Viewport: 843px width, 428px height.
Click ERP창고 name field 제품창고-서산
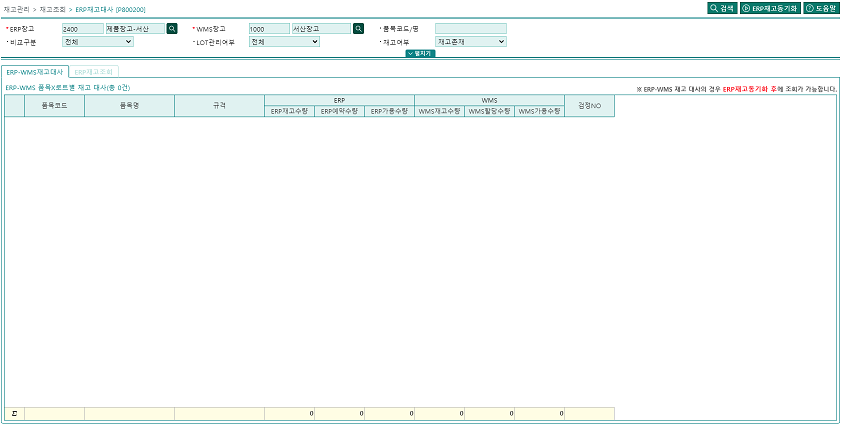tap(135, 28)
